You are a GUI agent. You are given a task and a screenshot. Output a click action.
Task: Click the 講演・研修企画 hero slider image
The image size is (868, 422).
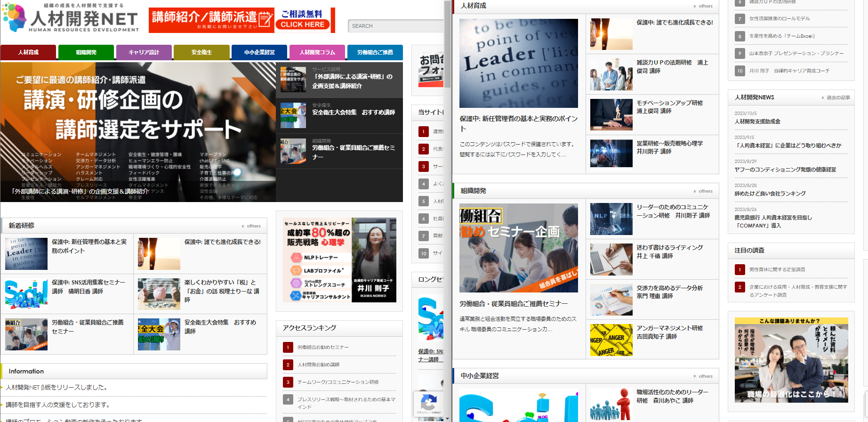coord(138,132)
